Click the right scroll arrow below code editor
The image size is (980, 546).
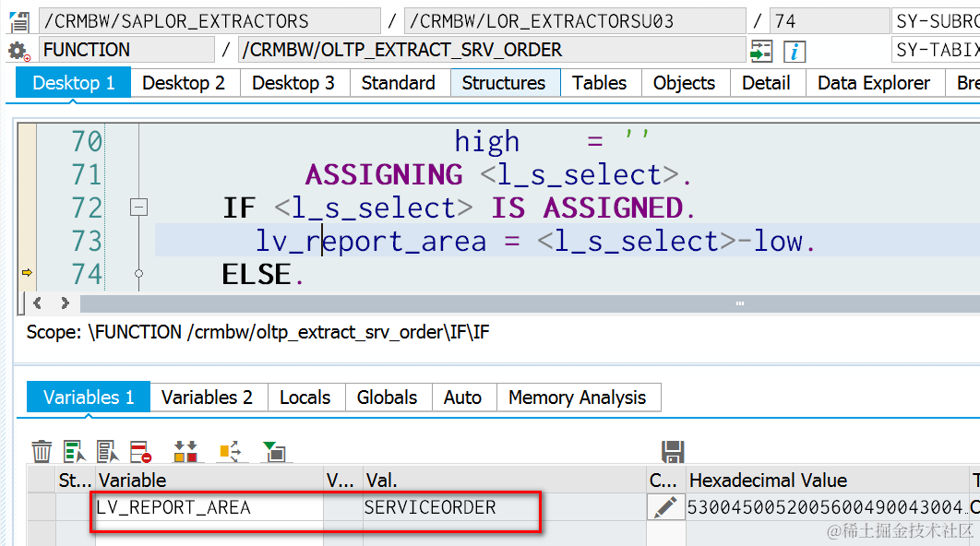coord(65,303)
